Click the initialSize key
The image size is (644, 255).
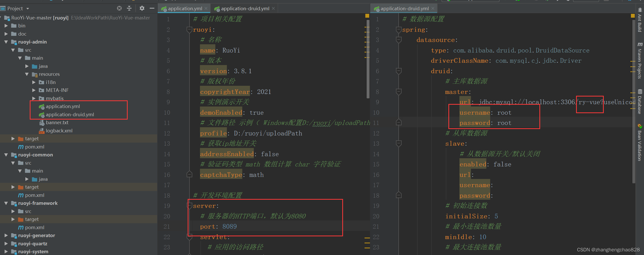click(466, 216)
